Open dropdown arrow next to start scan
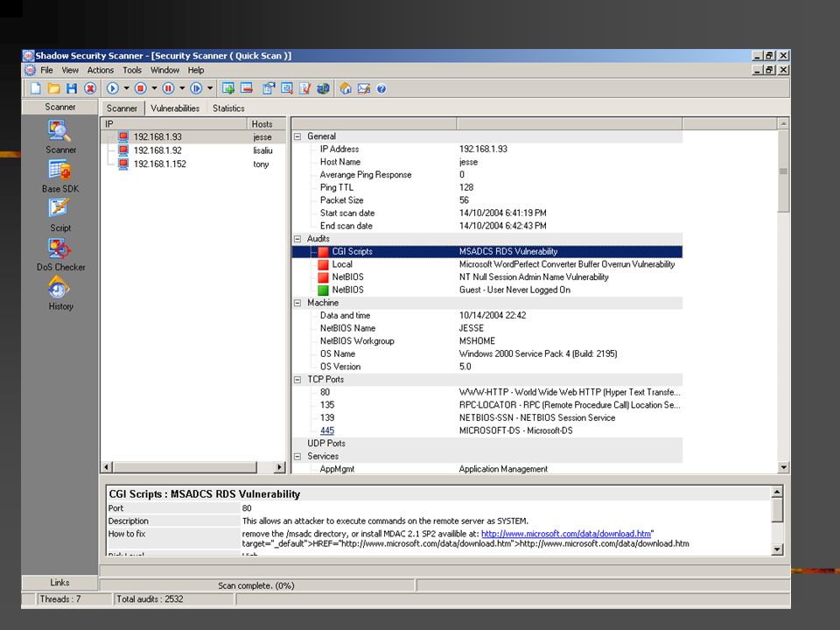The width and height of the screenshot is (840, 630). [x=126, y=88]
